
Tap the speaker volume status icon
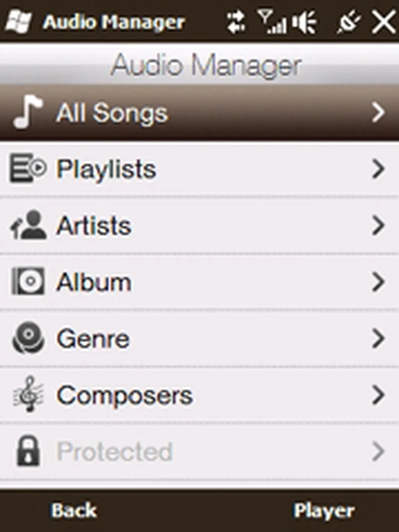pyautogui.click(x=304, y=21)
